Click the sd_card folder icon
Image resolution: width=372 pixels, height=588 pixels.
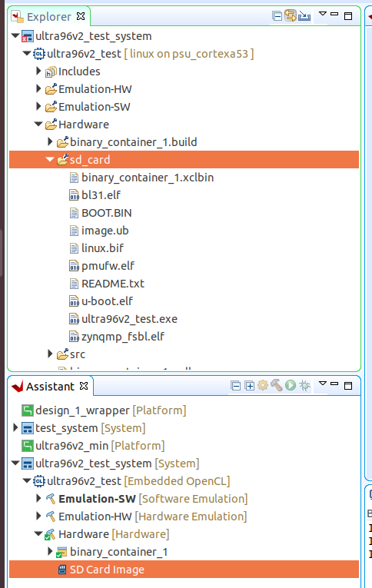(62, 159)
